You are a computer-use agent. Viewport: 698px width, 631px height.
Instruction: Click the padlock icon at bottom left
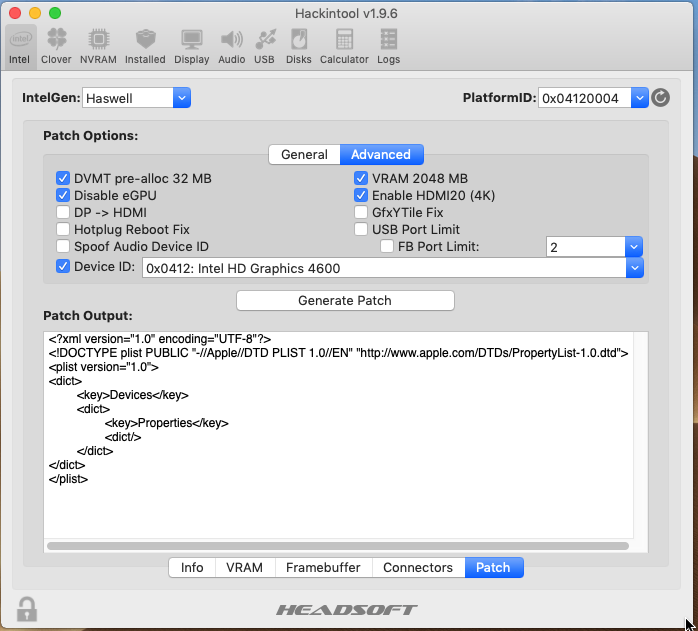coord(27,609)
